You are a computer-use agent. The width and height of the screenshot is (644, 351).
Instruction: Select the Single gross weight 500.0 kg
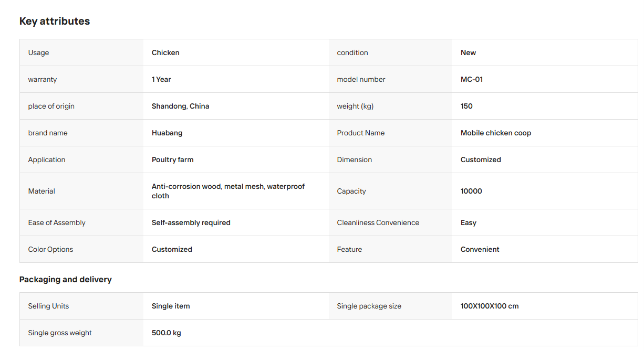(x=167, y=333)
